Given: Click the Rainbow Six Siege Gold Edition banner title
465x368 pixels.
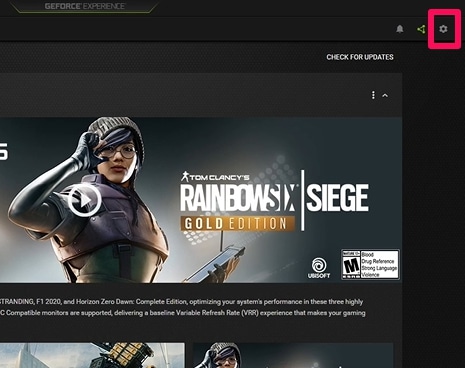Looking at the screenshot, I should pyautogui.click(x=274, y=201).
